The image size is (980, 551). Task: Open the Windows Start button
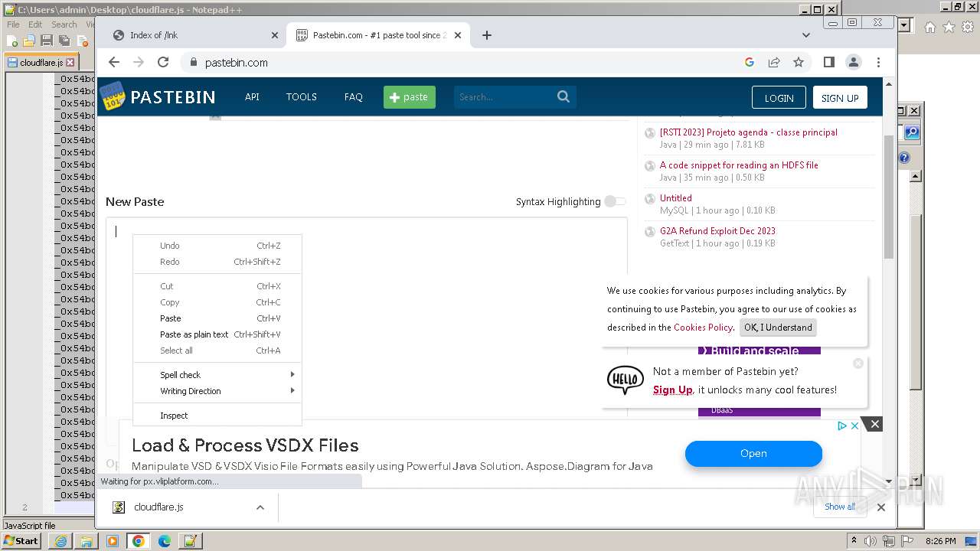(x=21, y=541)
